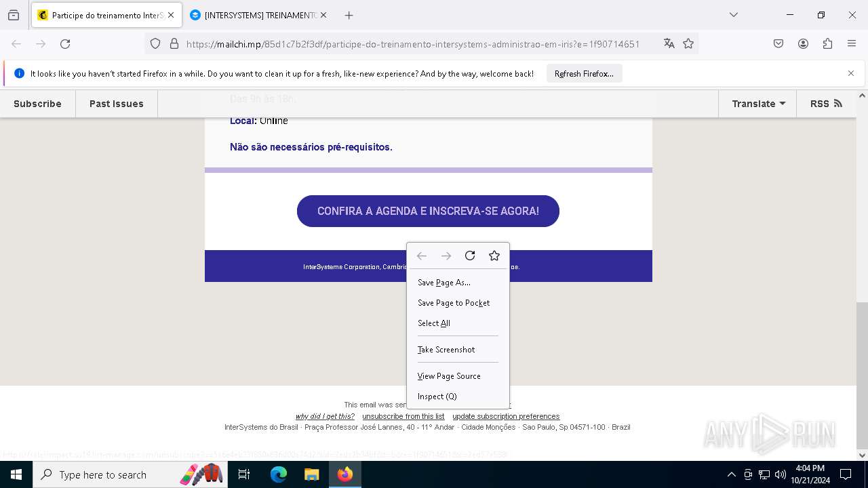Viewport: 868px width, 488px height.
Task: Open the list all tabs chevron
Action: coord(733,15)
